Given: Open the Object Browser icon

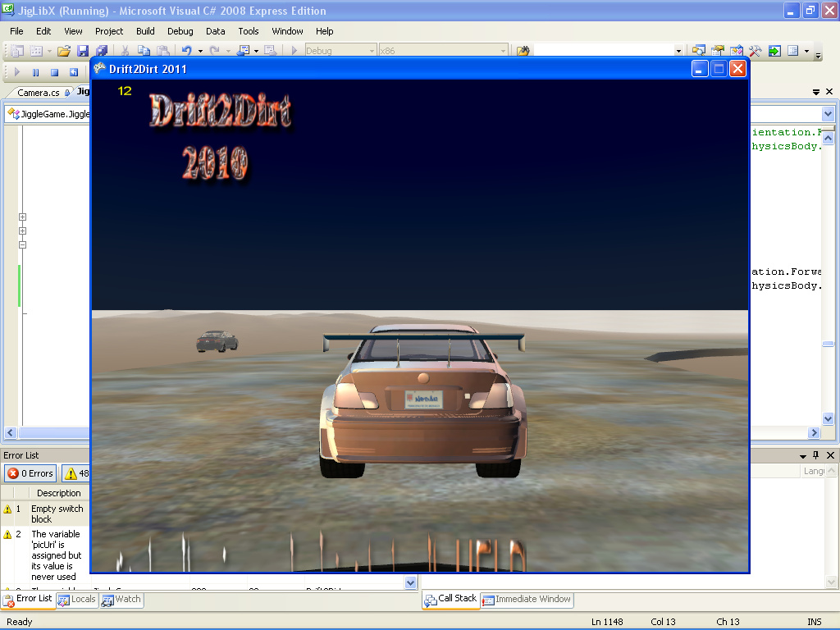Looking at the screenshot, I should [x=736, y=51].
